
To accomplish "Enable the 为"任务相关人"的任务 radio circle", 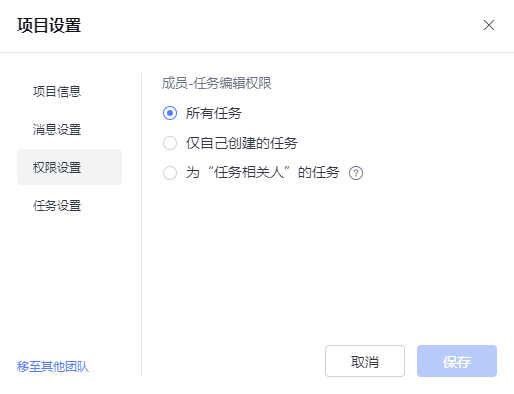I will (x=170, y=173).
